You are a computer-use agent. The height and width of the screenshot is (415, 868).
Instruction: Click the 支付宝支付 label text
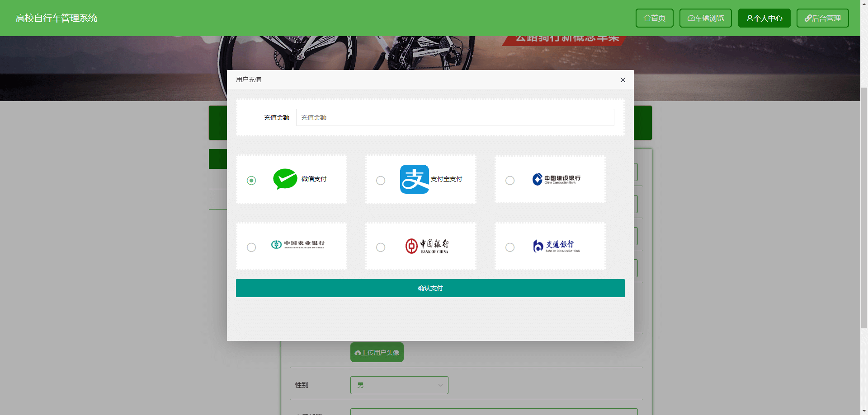[x=447, y=179]
